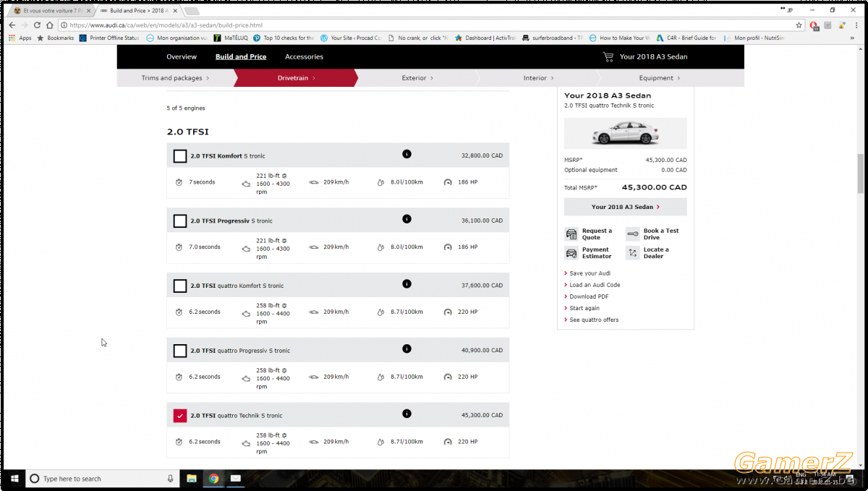Image resolution: width=868 pixels, height=491 pixels.
Task: Open the Bookmarks folder in bookmarks bar
Action: (55, 38)
